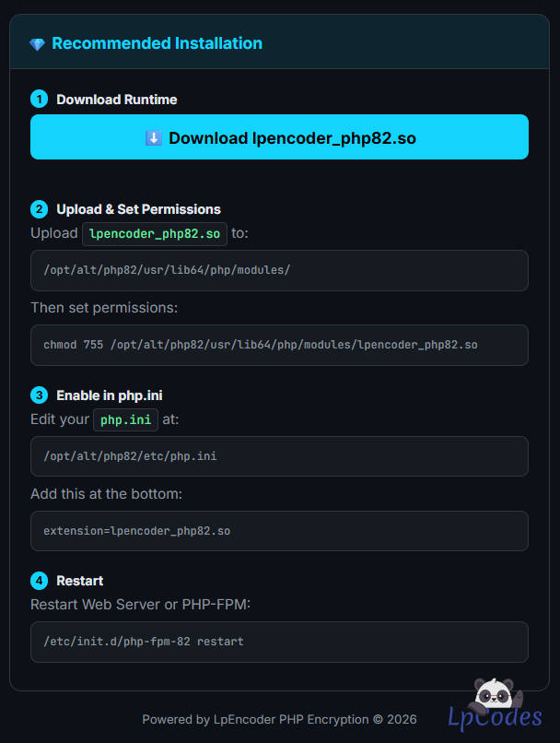Screen dimensions: 560x743
Task: Click the step 1 number badge
Action: coord(39,100)
